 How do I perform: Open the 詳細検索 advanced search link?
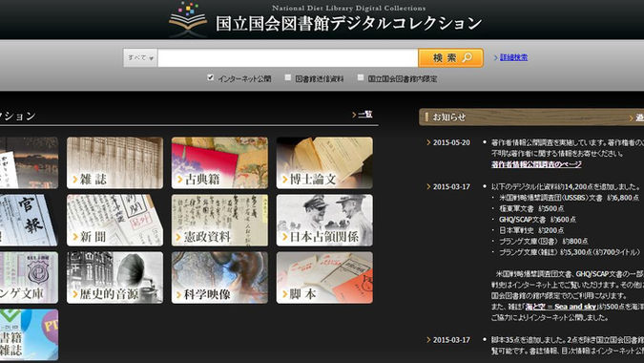point(514,57)
